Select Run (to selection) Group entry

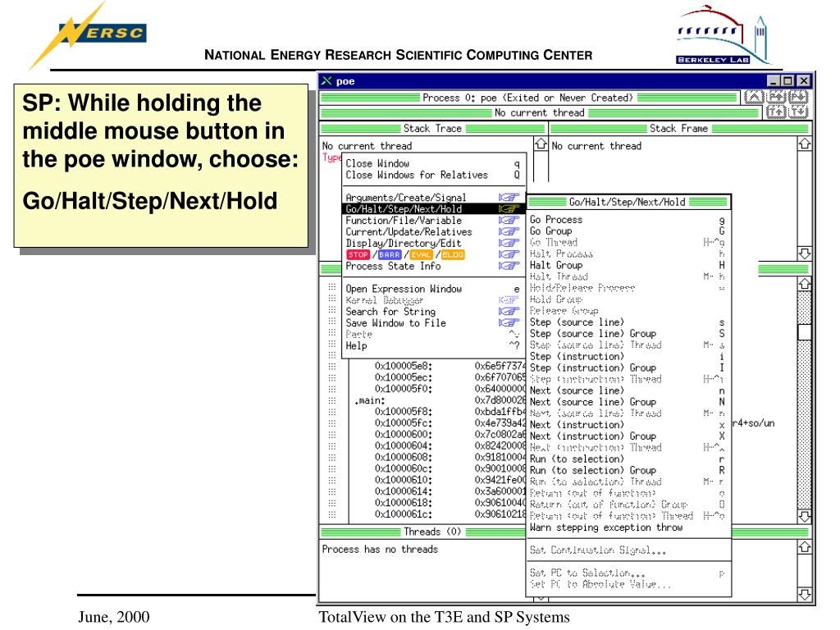pos(628,471)
